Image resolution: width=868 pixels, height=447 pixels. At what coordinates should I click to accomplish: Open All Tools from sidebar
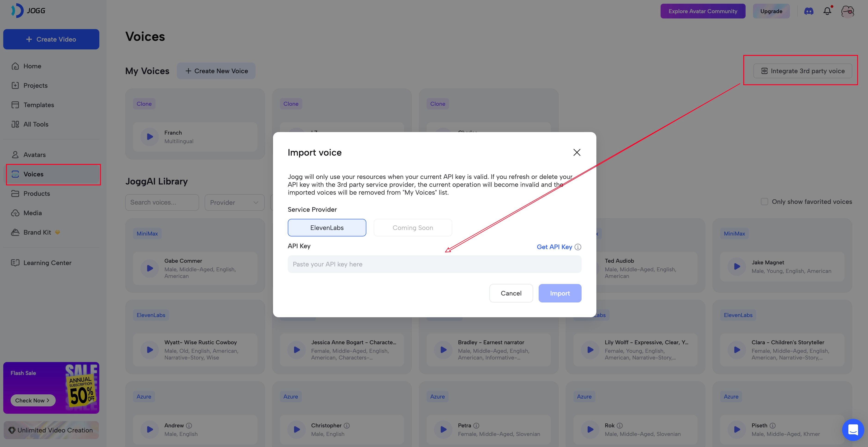click(36, 124)
